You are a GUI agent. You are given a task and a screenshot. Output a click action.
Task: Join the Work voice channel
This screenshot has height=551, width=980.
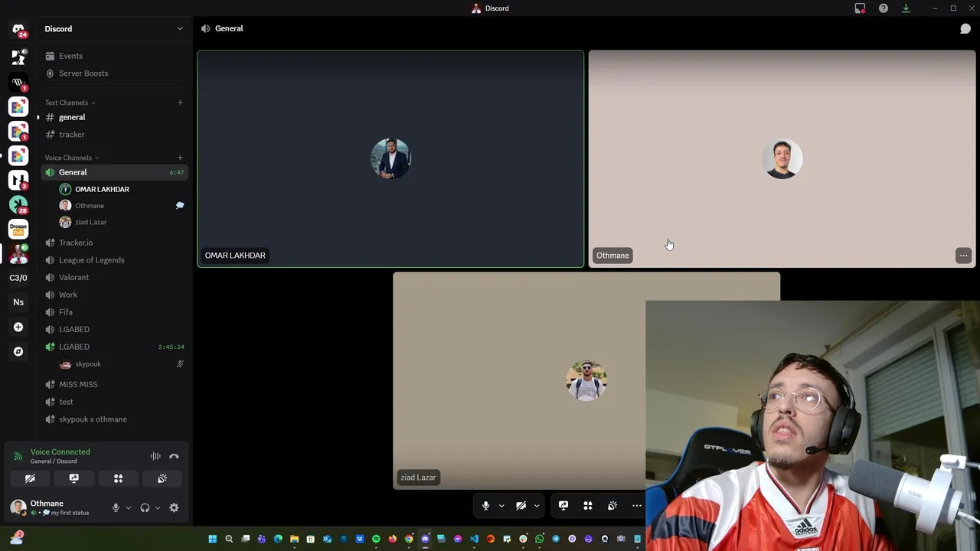114,295
